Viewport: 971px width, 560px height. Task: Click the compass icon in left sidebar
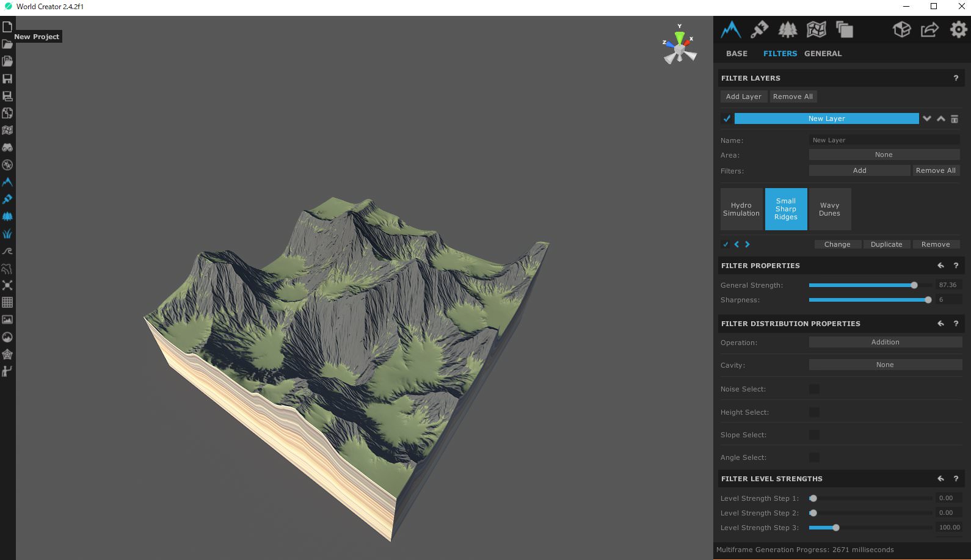pyautogui.click(x=7, y=165)
